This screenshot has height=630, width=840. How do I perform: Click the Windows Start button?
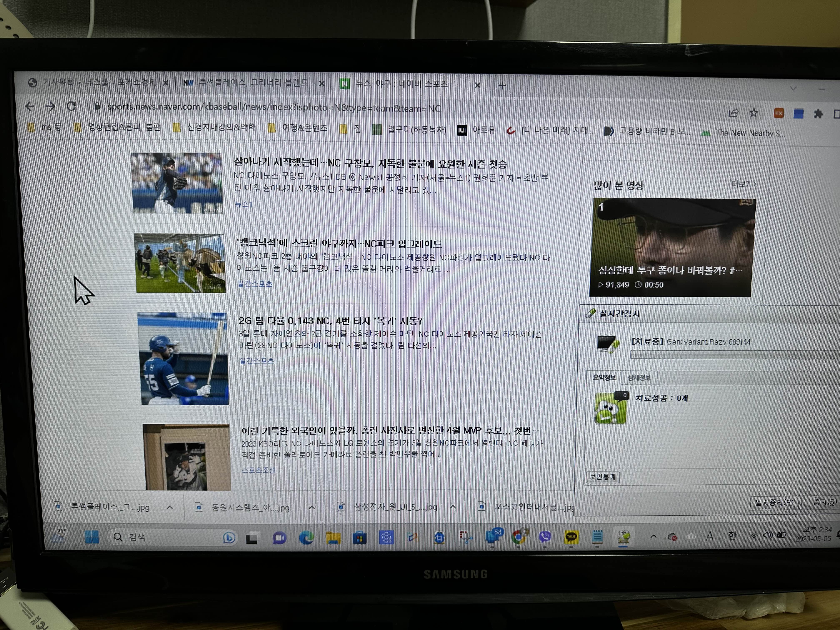click(91, 537)
